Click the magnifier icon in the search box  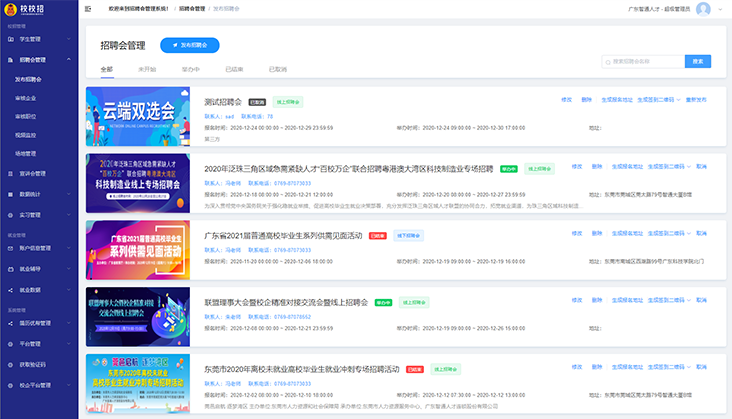tap(608, 62)
